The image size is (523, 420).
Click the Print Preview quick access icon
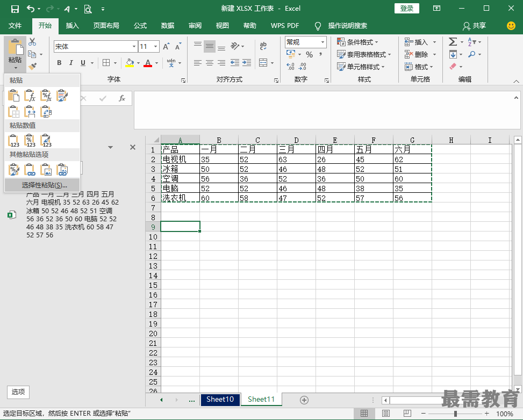pyautogui.click(x=88, y=9)
